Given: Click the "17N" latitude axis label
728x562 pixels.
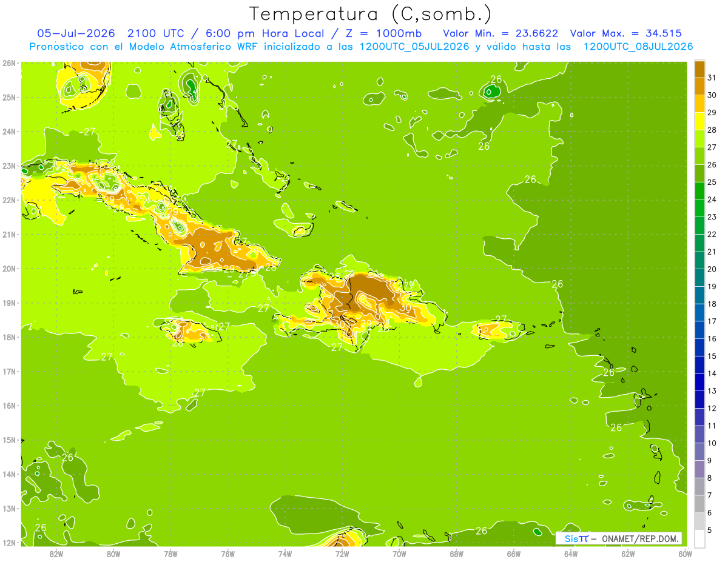Looking at the screenshot, I should 9,371.
